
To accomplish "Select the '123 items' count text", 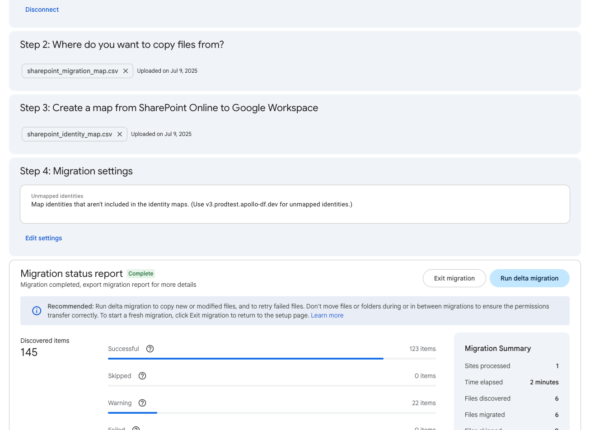I will click(x=423, y=349).
